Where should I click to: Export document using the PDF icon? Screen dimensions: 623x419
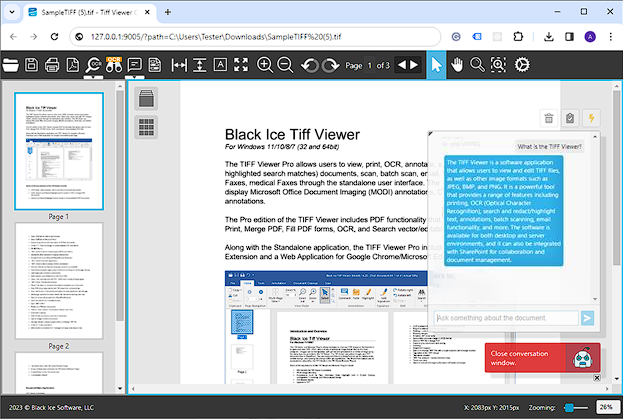(73, 65)
